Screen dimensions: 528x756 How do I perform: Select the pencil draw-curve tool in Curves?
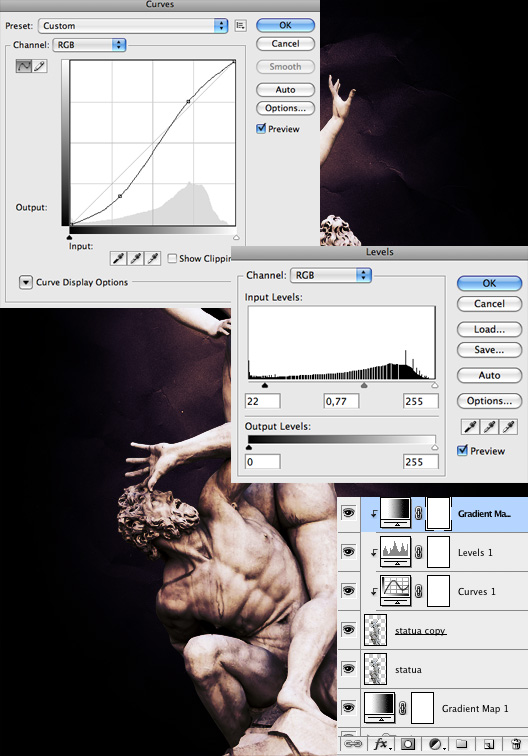(x=40, y=66)
